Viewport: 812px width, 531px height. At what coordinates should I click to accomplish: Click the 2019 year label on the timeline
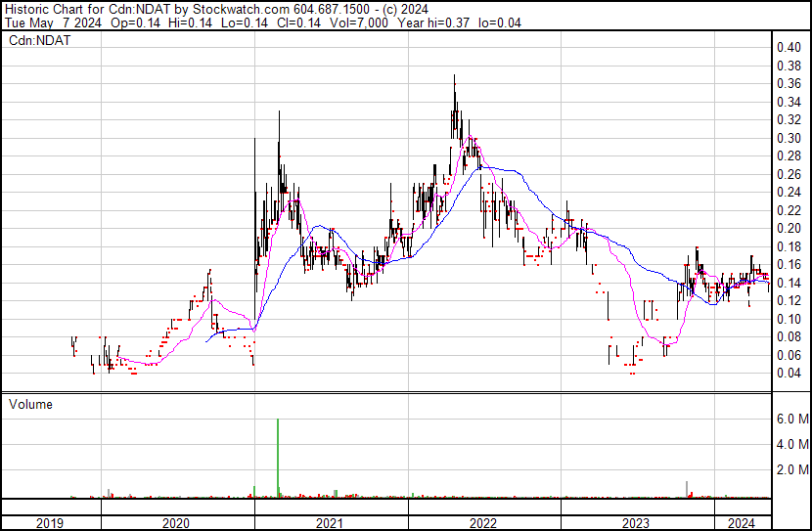(51, 523)
